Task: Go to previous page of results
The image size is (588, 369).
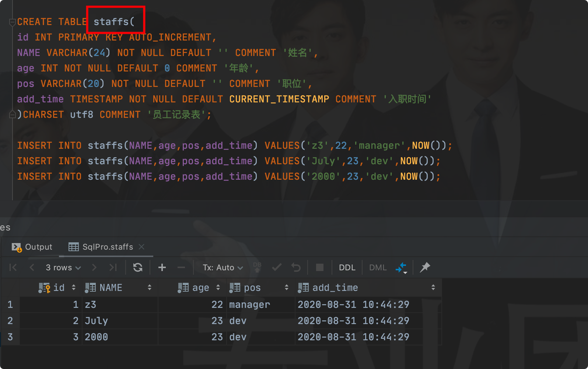Action: click(x=32, y=267)
